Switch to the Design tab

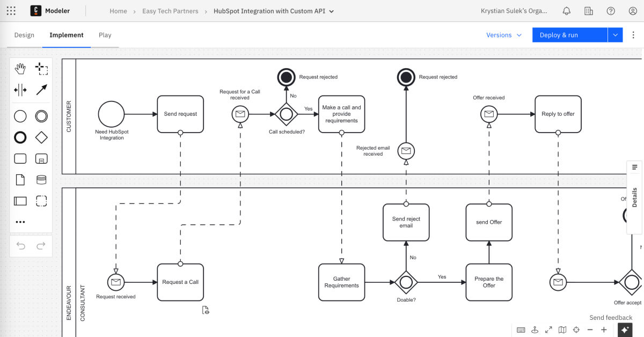coord(24,35)
